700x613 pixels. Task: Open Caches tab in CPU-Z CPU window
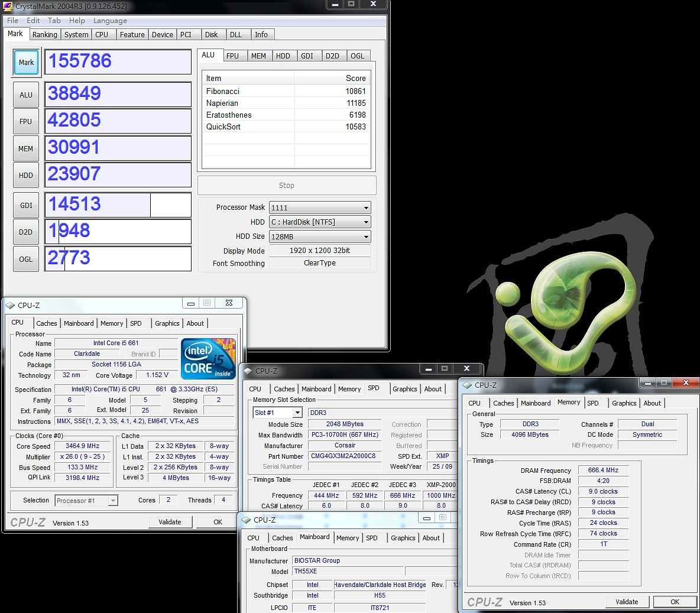tap(47, 323)
